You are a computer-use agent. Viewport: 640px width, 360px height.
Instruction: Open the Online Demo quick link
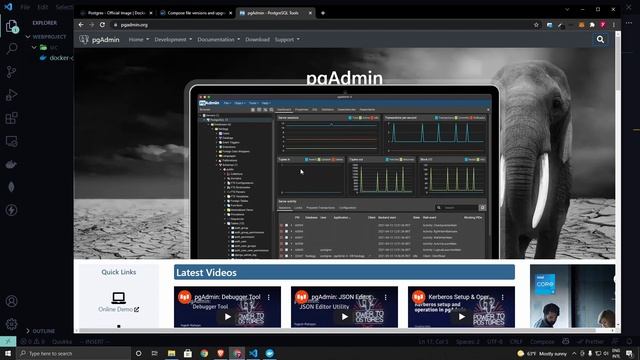click(118, 302)
